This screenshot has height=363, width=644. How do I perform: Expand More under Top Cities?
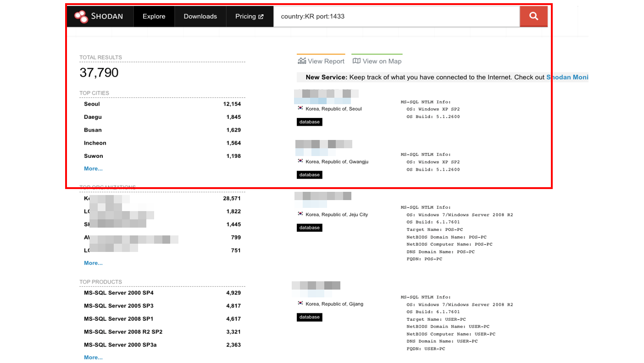click(93, 168)
